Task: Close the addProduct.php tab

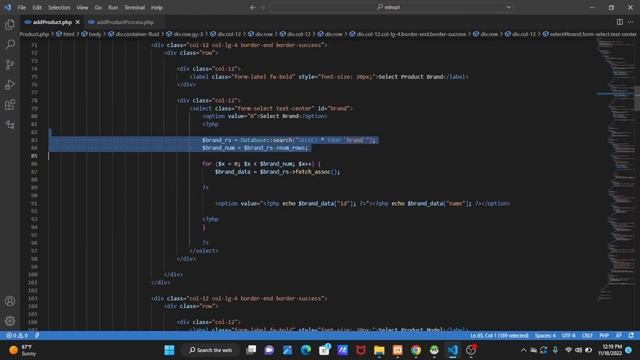Action: click(78, 22)
